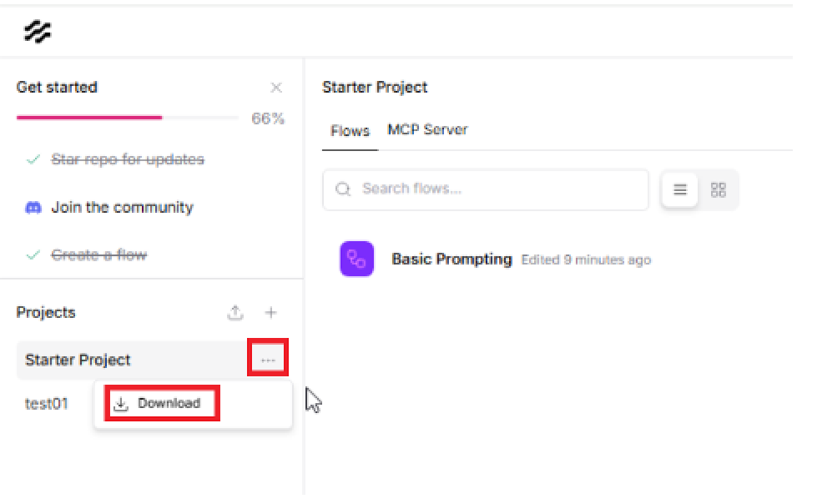Create new project with plus icon
The height and width of the screenshot is (504, 817).
[x=271, y=313]
